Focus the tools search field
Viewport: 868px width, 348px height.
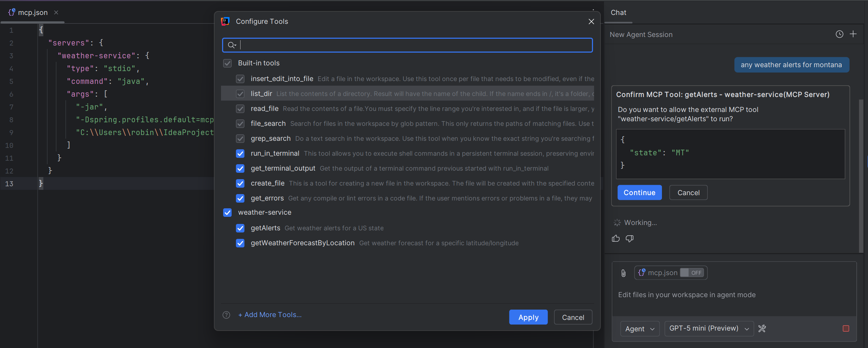(x=408, y=45)
